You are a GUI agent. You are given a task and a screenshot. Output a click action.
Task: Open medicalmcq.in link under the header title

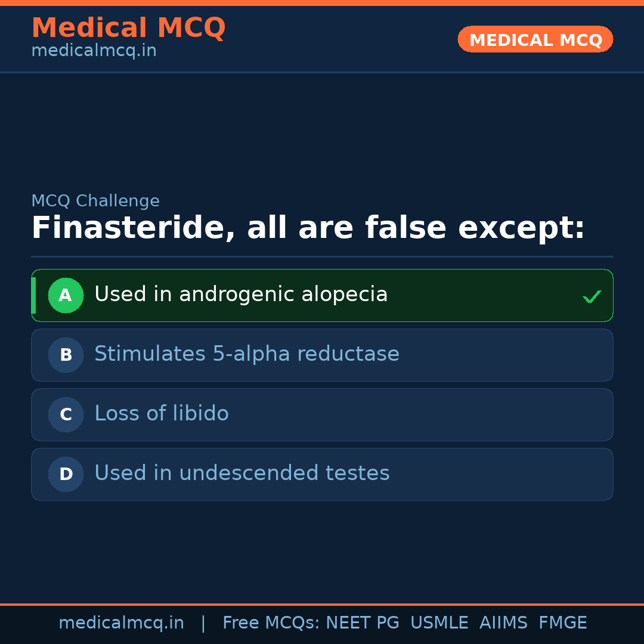coord(94,51)
